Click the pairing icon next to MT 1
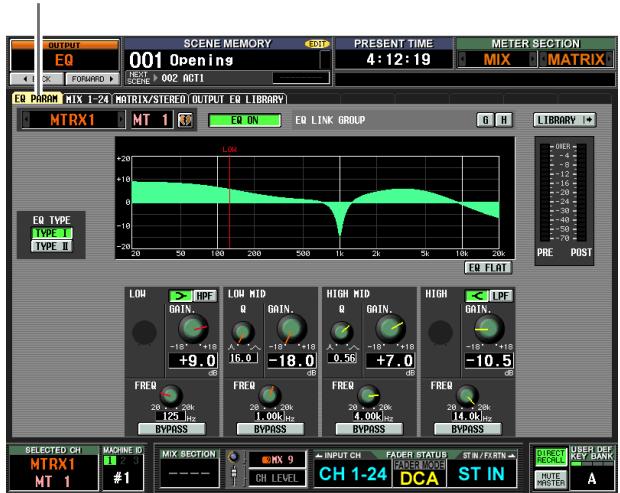This screenshot has width=620, height=493. (x=185, y=120)
